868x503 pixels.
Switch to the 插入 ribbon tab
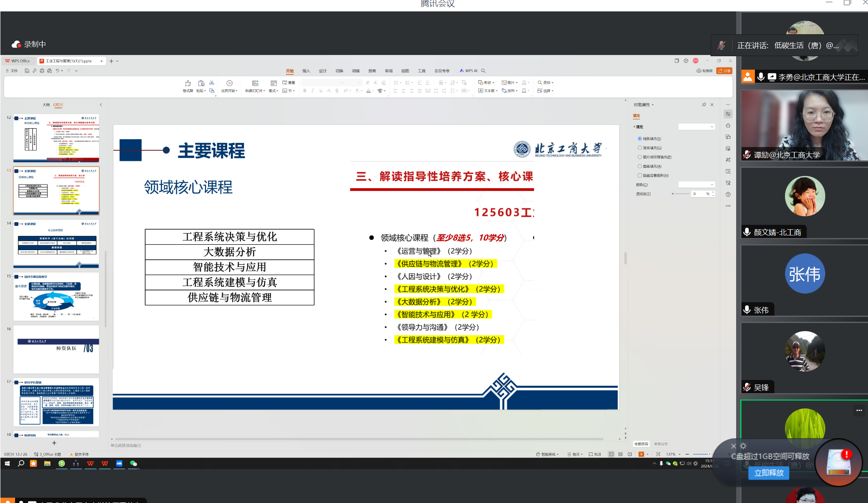click(x=306, y=71)
